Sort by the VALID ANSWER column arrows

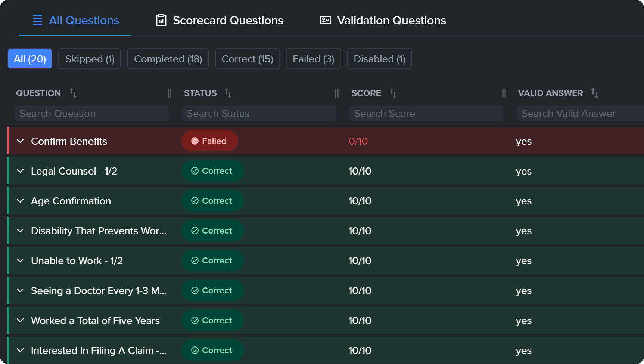pyautogui.click(x=595, y=93)
